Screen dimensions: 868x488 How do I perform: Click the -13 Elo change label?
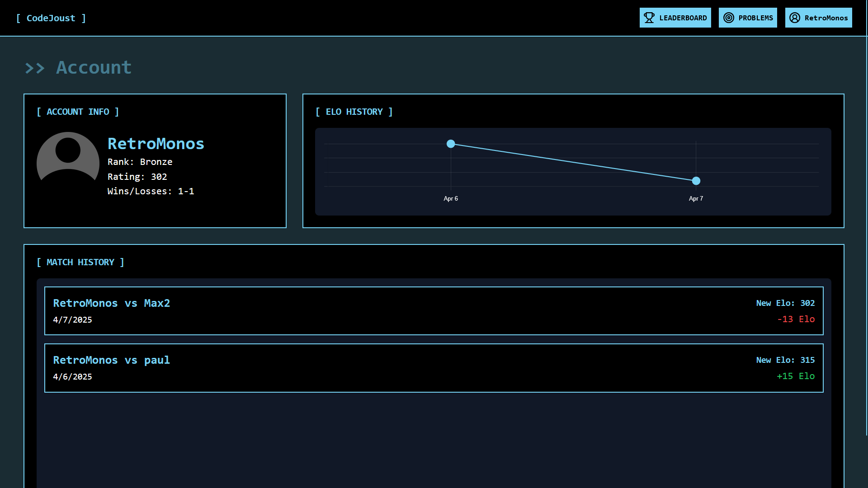[x=796, y=319]
